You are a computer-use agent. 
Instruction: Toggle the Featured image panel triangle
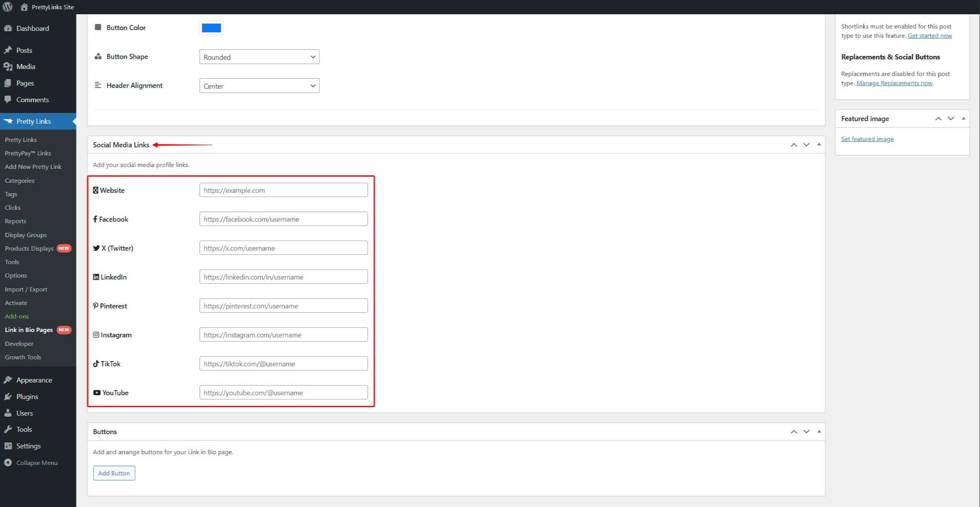click(x=963, y=118)
